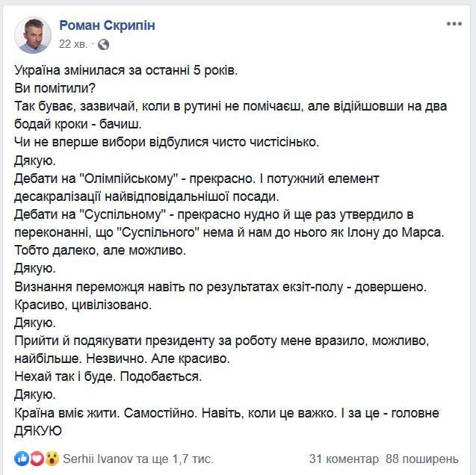The width and height of the screenshot is (476, 475).
Task: Click the 22 хв. timestamp link
Action: pyautogui.click(x=73, y=44)
